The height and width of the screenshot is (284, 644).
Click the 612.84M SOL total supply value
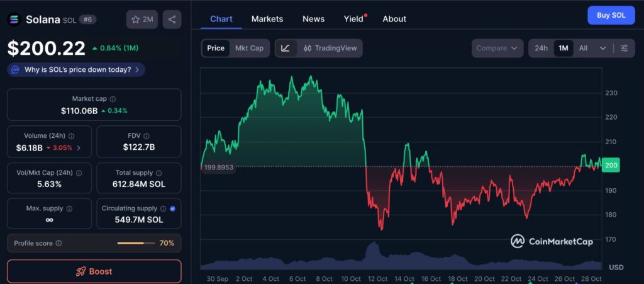pos(139,184)
